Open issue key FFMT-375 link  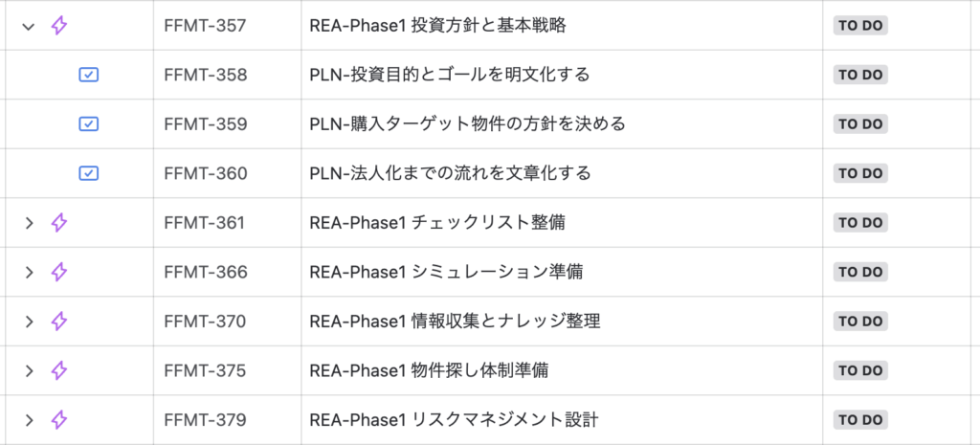pyautogui.click(x=205, y=370)
